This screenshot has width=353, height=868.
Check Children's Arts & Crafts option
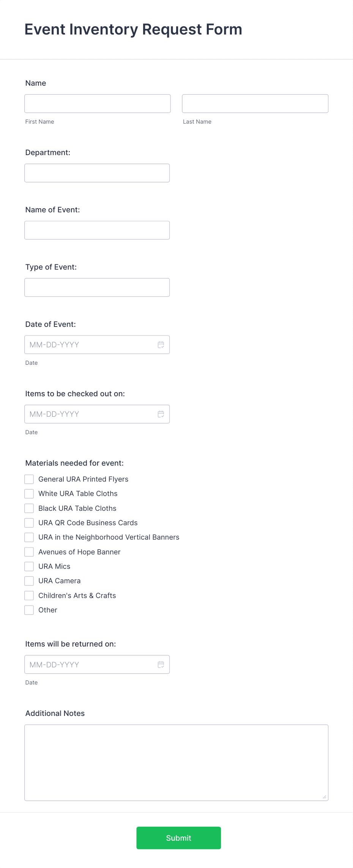(29, 595)
